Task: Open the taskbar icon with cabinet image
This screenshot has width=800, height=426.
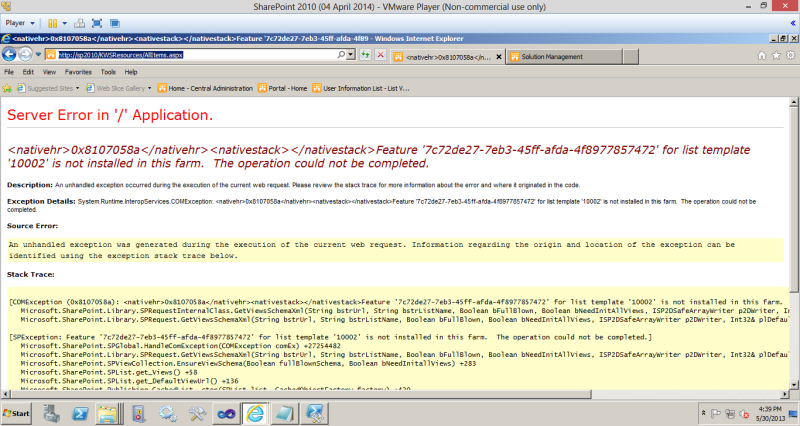Action: pos(138,413)
